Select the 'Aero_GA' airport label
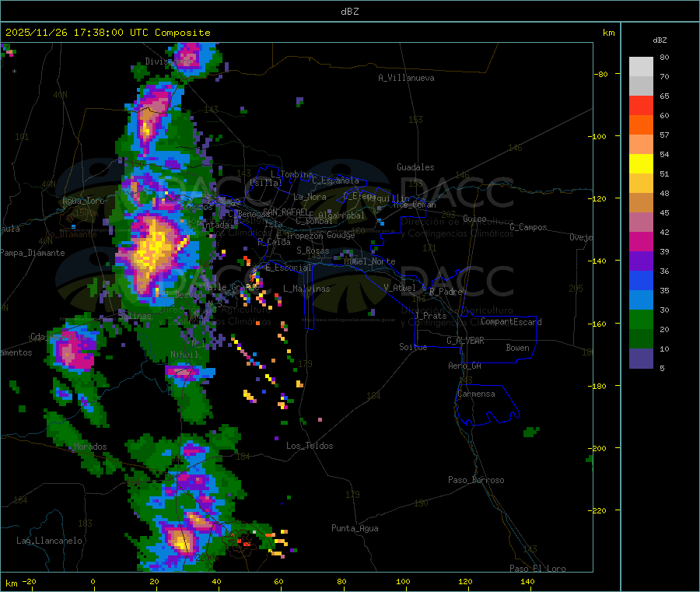The width and height of the screenshot is (700, 592). 465,366
